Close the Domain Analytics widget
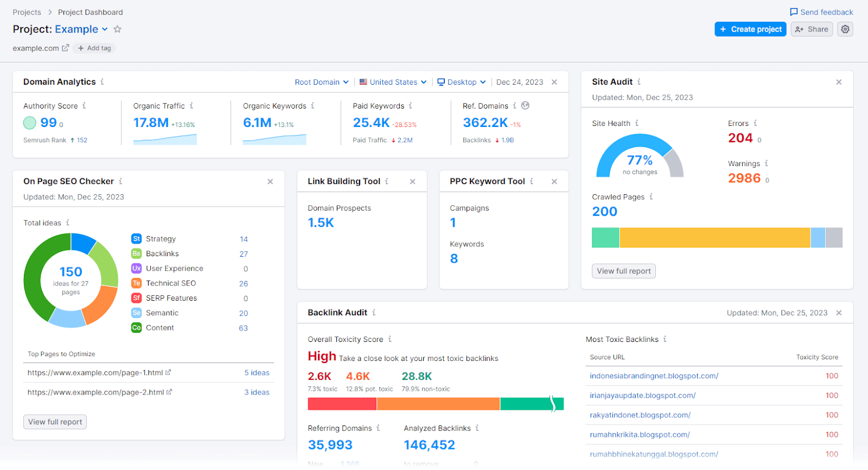The width and height of the screenshot is (868, 470). 554,82
